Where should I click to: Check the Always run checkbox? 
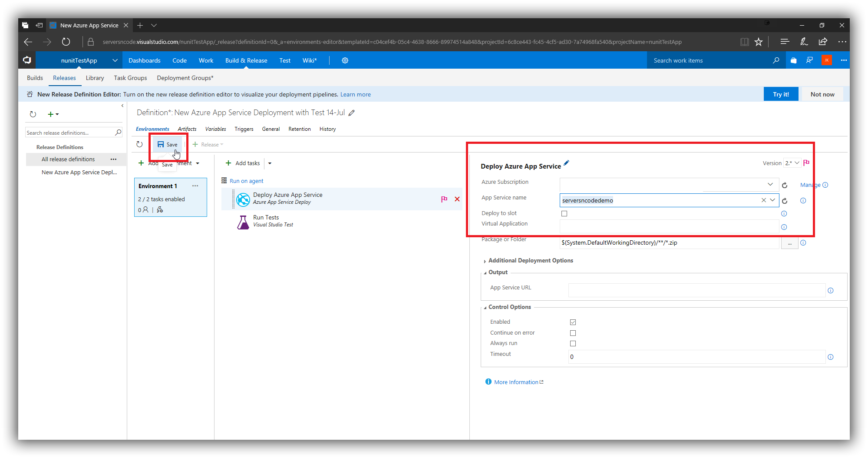[573, 343]
